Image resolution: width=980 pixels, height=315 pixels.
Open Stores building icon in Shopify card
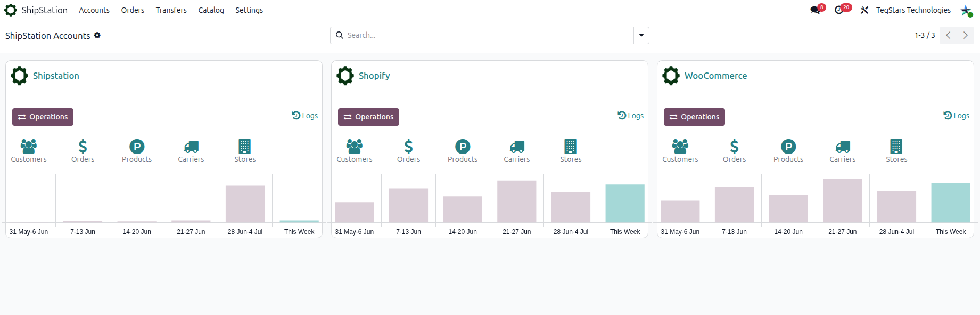[x=571, y=146]
